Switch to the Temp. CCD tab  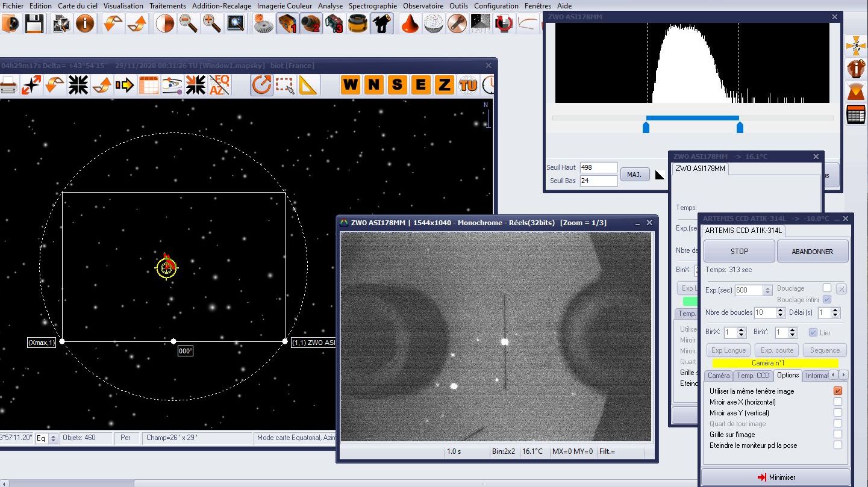coord(753,376)
